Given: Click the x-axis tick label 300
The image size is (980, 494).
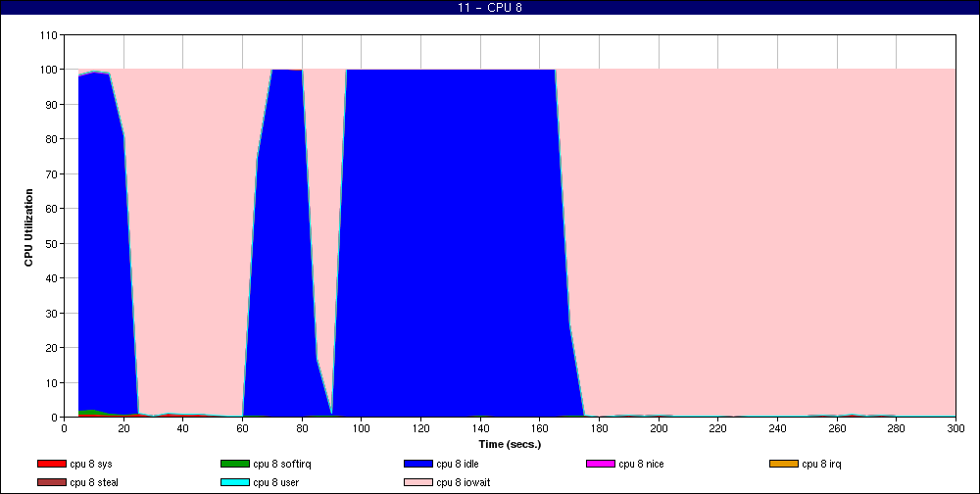Looking at the screenshot, I should tap(955, 428).
